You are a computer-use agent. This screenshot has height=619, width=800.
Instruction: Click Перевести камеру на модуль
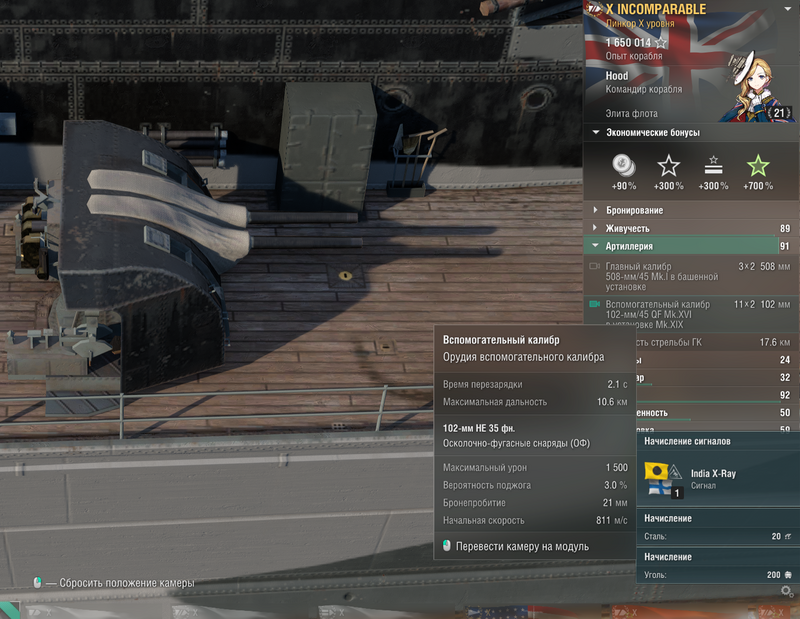(522, 546)
